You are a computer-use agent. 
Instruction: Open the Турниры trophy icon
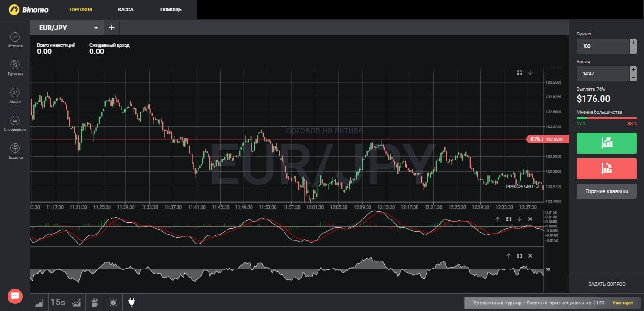click(15, 67)
